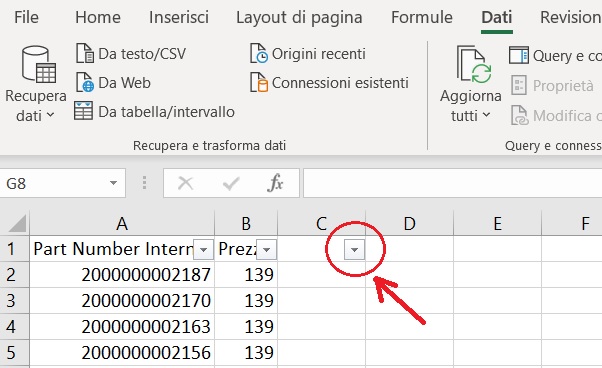Click the select-all corner triangle
Screen dimensions: 602x368
pyautogui.click(x=15, y=223)
